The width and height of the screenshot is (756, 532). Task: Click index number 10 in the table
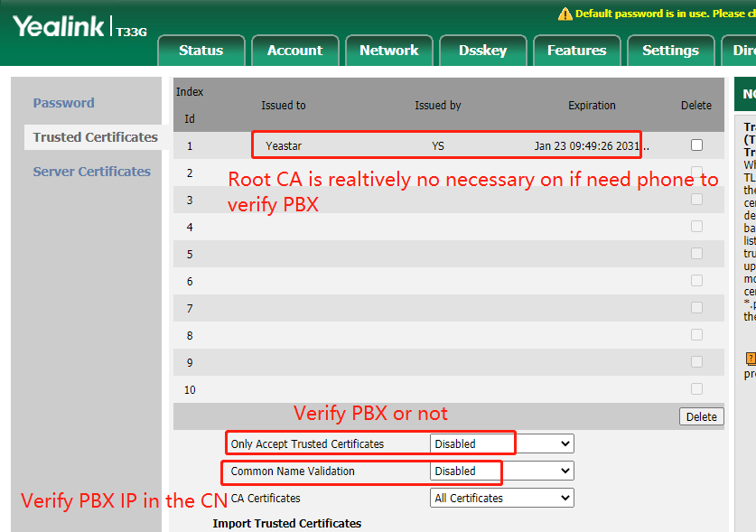point(190,389)
